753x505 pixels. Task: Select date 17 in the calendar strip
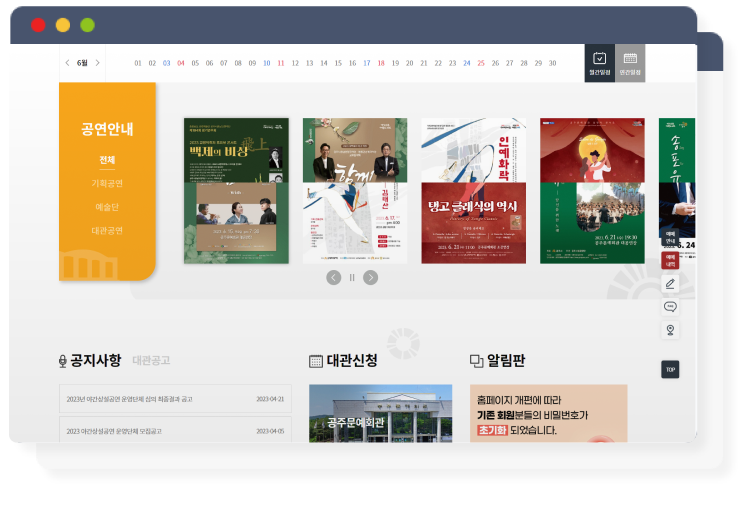tap(366, 63)
